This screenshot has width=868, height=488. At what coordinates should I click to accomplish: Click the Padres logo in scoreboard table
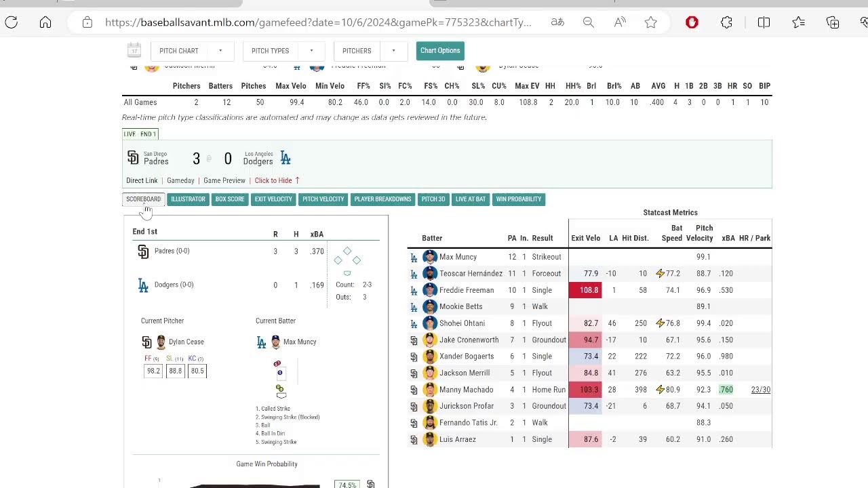pyautogui.click(x=143, y=251)
